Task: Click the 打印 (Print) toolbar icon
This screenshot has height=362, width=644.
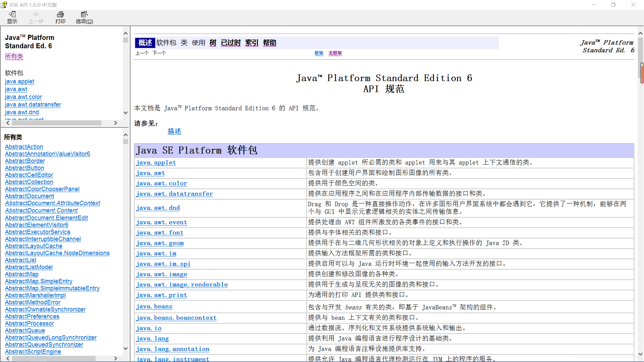Action: pyautogui.click(x=60, y=17)
